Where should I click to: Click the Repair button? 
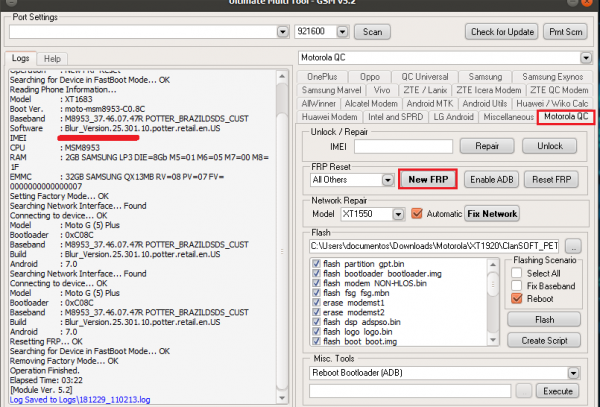click(487, 146)
